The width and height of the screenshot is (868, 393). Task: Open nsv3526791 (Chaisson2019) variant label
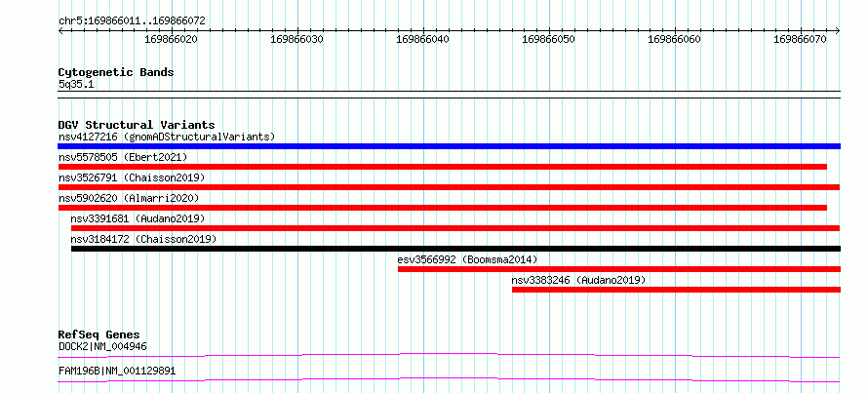click(x=132, y=177)
